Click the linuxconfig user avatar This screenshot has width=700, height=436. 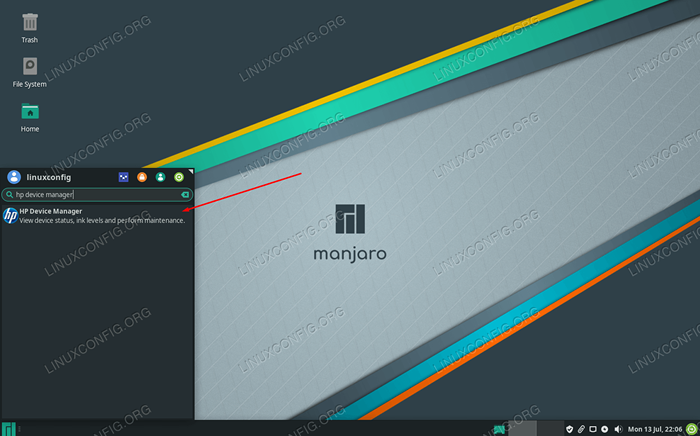coord(14,177)
